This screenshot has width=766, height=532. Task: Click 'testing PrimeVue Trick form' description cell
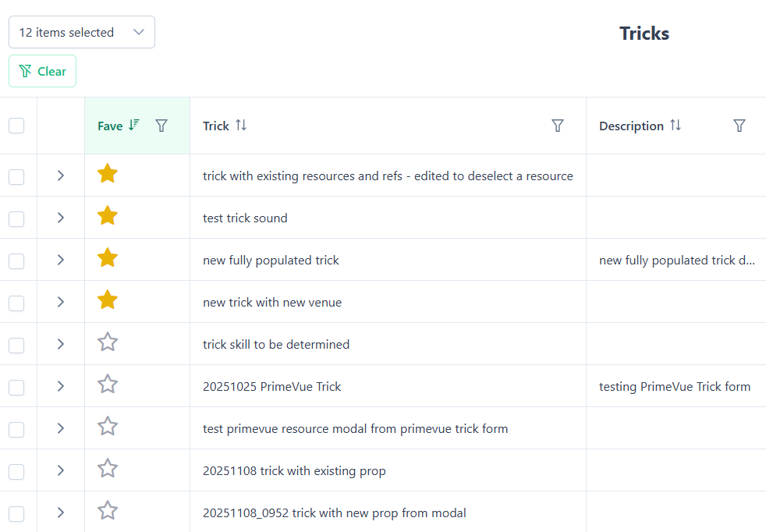pyautogui.click(x=675, y=386)
